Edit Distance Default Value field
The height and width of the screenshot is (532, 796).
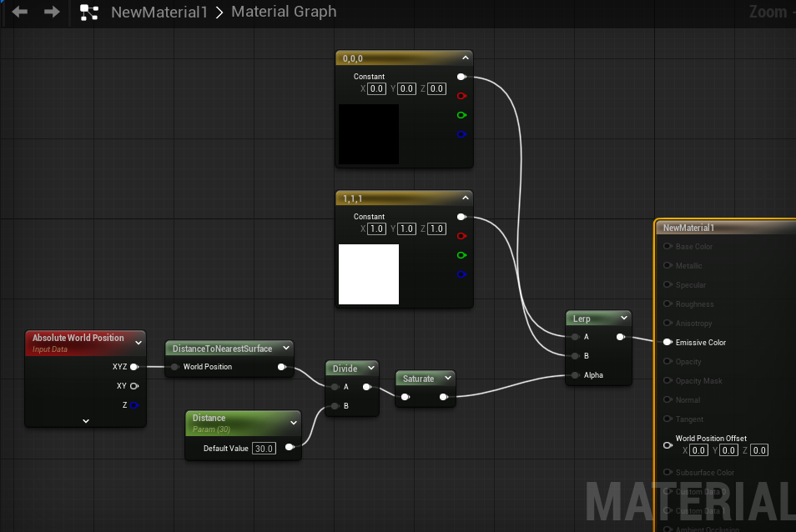[x=264, y=449]
